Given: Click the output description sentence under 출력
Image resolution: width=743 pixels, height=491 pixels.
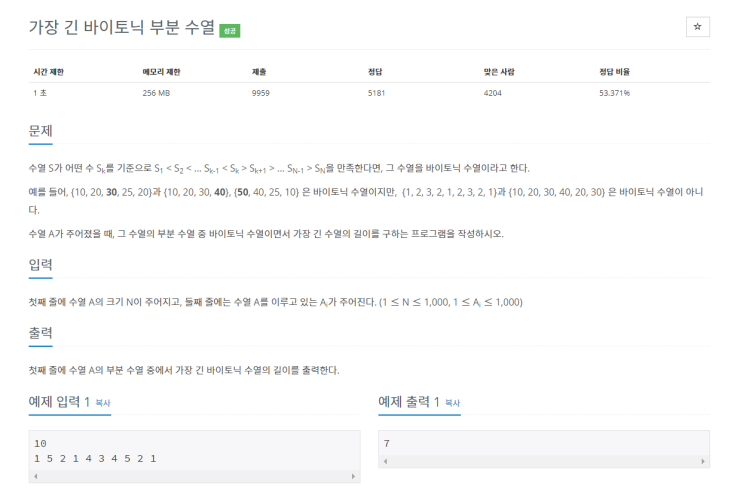Looking at the screenshot, I should pos(184,370).
